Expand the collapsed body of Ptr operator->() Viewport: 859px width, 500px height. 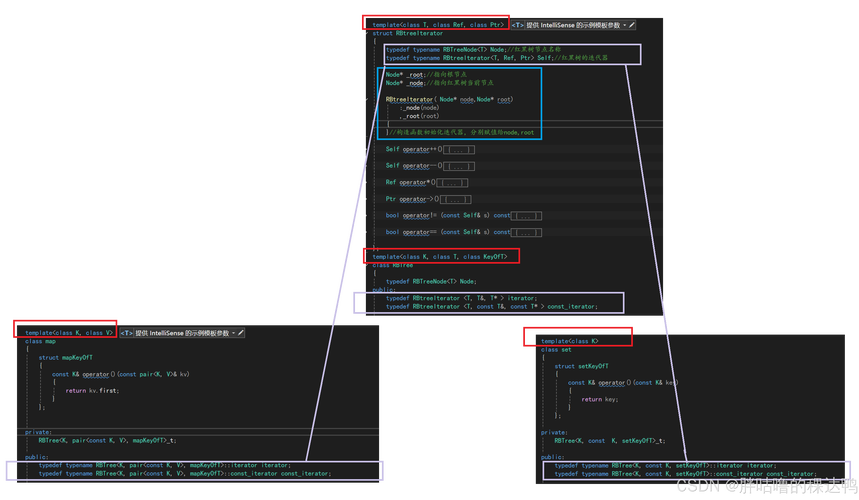456,199
